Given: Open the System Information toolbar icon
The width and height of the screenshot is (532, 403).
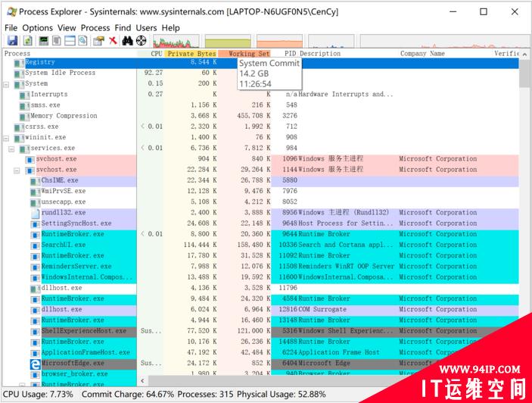Looking at the screenshot, I should [43, 41].
